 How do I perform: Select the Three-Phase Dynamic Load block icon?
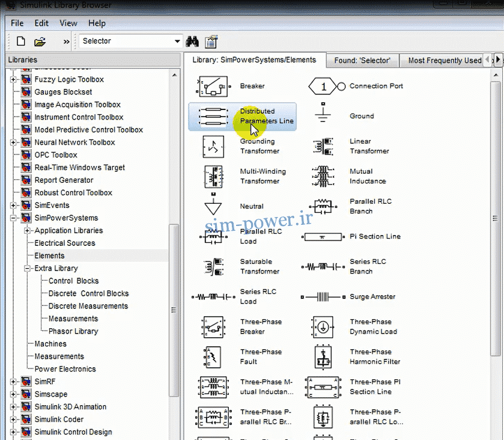323,327
